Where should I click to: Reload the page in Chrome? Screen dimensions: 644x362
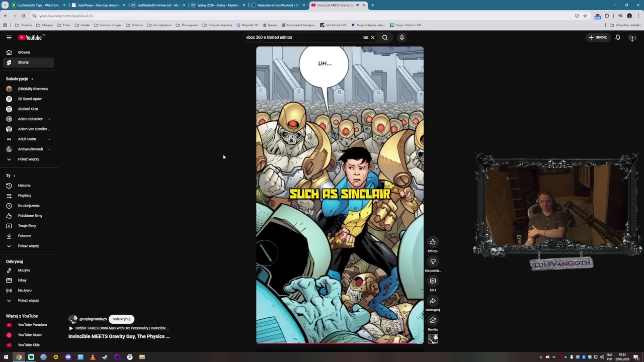pyautogui.click(x=23, y=16)
